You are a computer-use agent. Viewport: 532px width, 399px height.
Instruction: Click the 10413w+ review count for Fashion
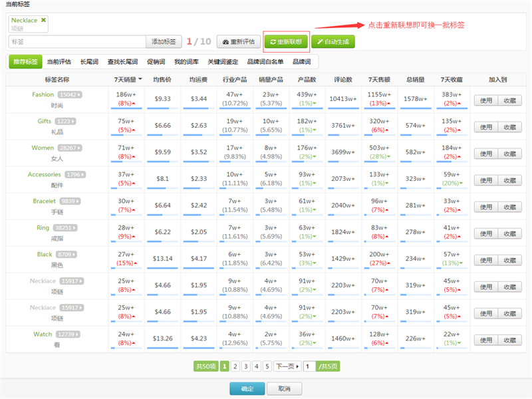click(x=343, y=98)
